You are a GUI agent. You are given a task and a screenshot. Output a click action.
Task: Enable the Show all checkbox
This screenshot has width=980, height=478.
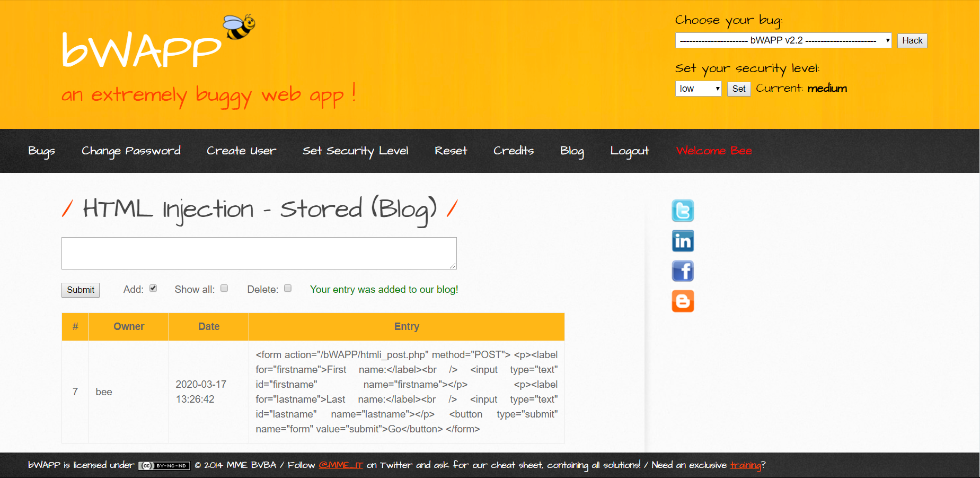pos(224,288)
